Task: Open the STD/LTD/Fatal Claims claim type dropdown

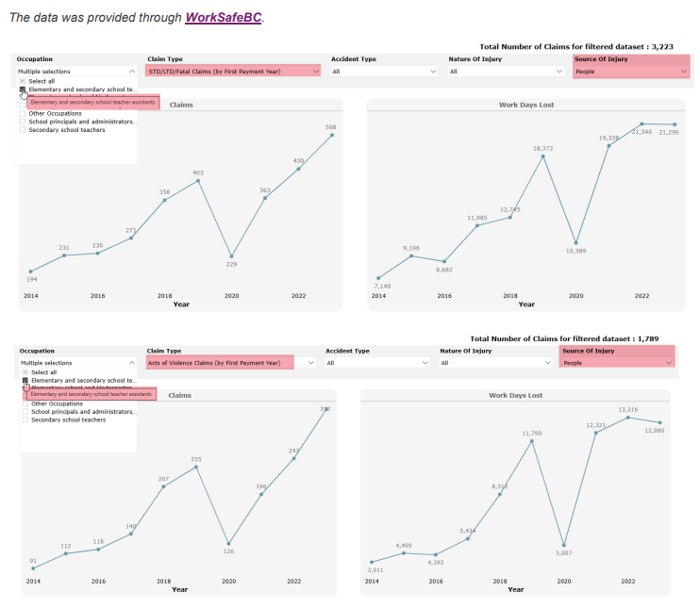Action: point(315,71)
